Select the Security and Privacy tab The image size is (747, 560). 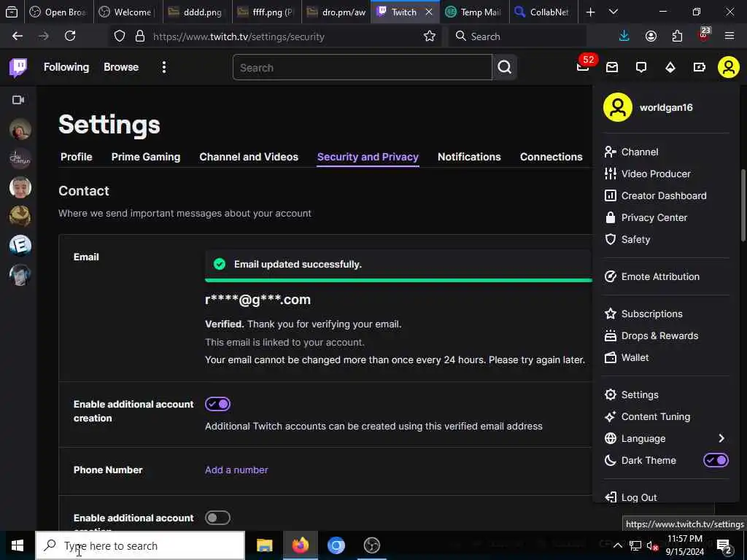click(x=368, y=157)
